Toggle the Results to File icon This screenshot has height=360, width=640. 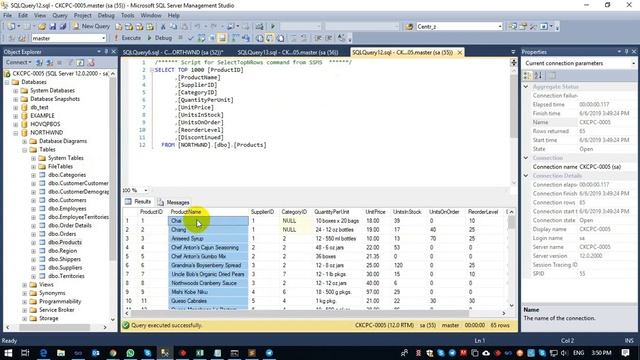(280, 38)
